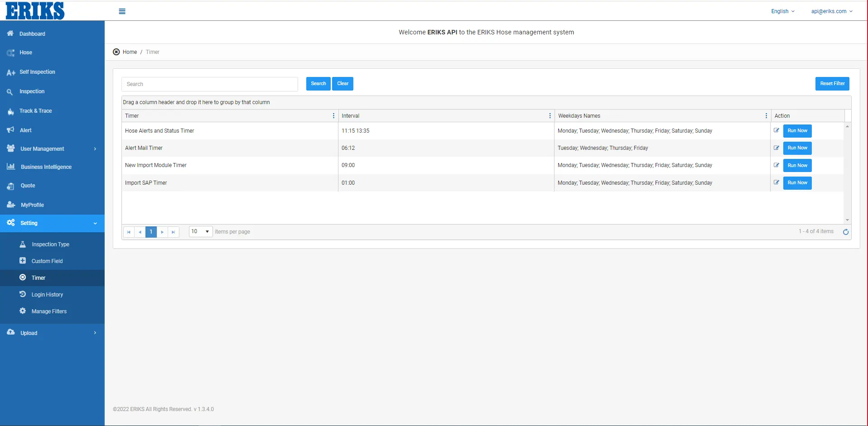Click the Clear button
868x426 pixels.
[x=343, y=84]
